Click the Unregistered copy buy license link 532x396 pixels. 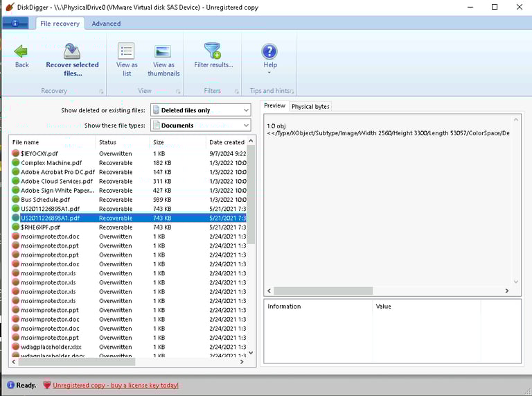pos(116,385)
